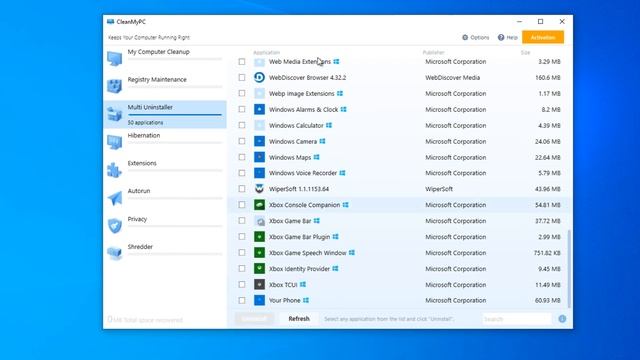Check the Windows Maps checkbox
Viewport: 640px width, 360px height.
(x=242, y=157)
